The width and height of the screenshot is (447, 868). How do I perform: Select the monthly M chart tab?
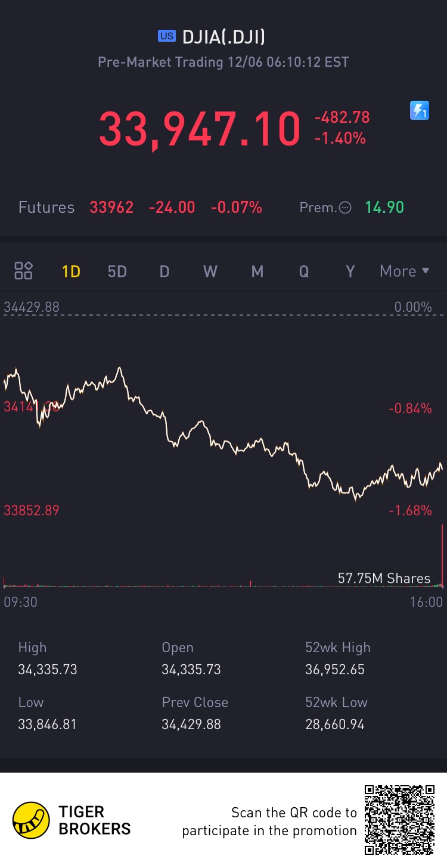[x=257, y=272]
